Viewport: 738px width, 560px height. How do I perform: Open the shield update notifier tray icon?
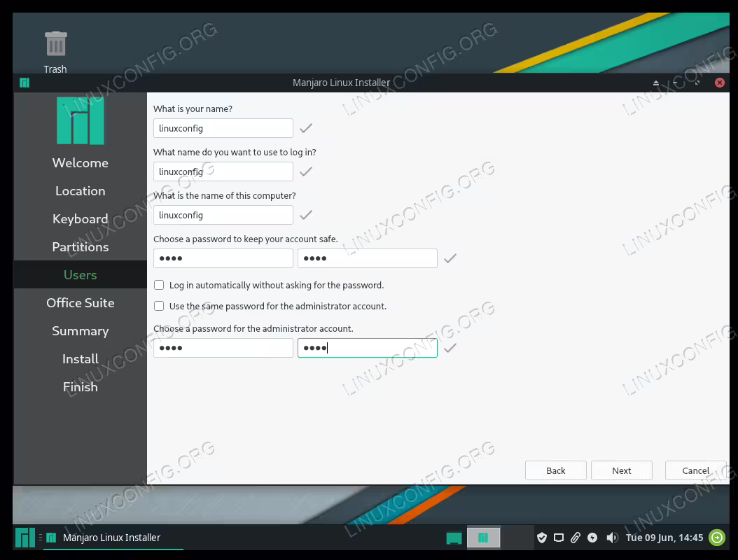[542, 538]
